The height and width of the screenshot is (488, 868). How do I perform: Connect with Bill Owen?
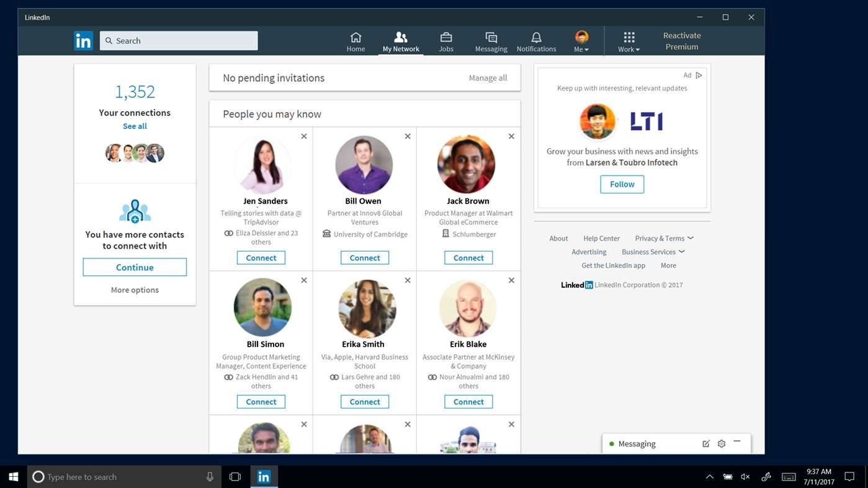[x=364, y=257]
